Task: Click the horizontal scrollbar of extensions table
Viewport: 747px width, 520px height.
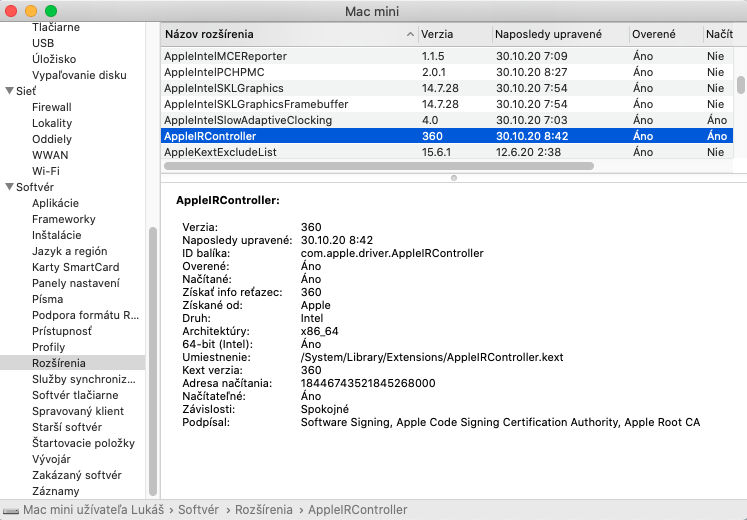Action: pyautogui.click(x=379, y=166)
